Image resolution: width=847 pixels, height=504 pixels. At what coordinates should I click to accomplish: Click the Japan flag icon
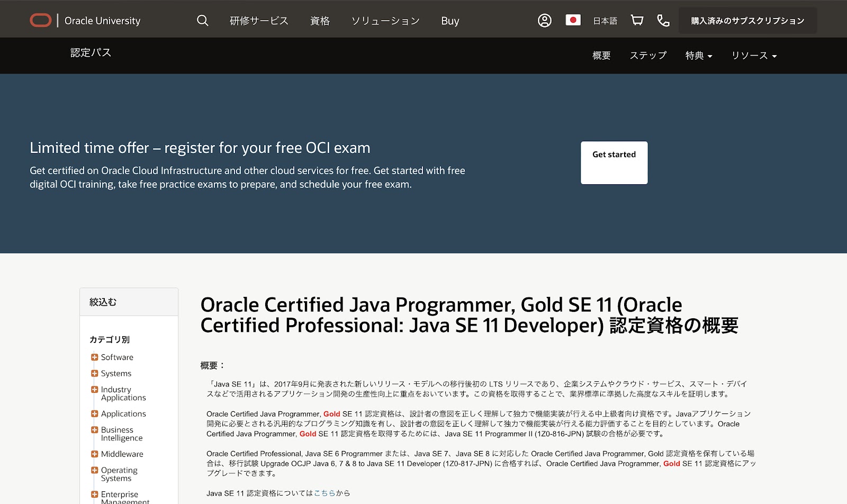coord(573,20)
